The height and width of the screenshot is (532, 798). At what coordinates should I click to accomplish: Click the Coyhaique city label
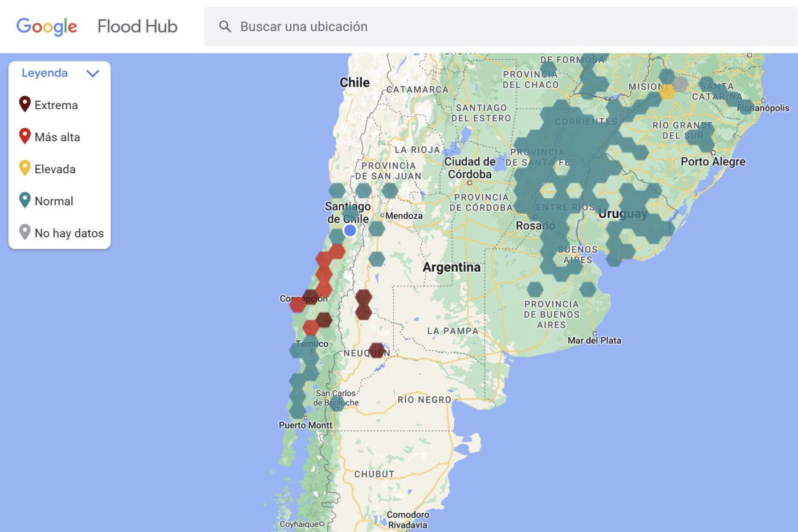pyautogui.click(x=299, y=524)
